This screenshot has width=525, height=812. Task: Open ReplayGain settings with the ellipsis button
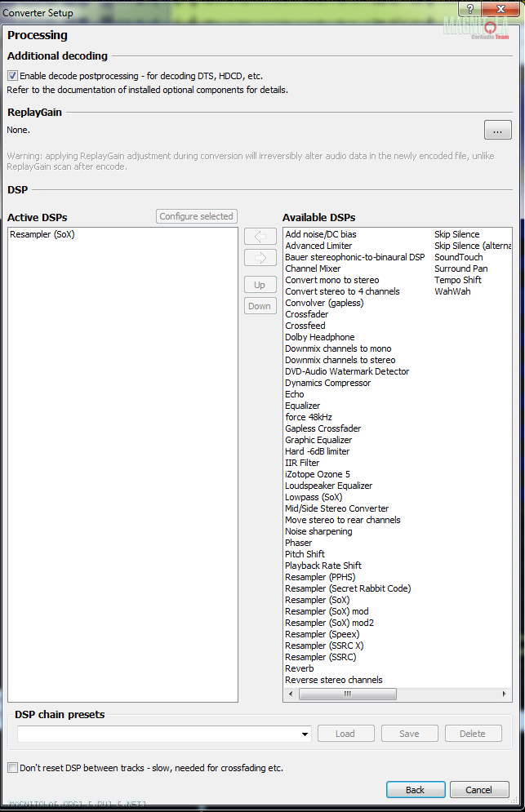[497, 130]
